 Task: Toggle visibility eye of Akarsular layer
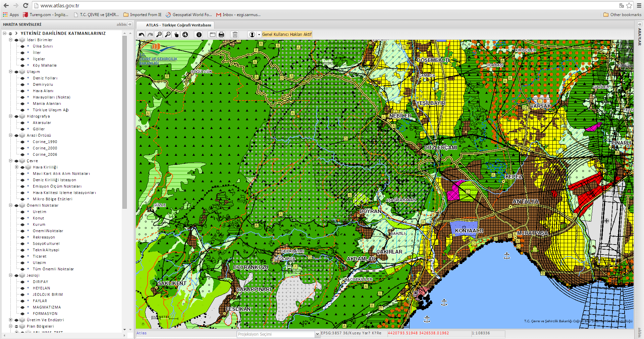pyautogui.click(x=22, y=123)
